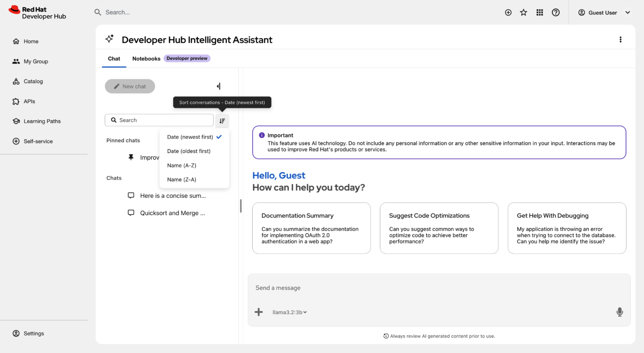Collapse chat history panel with arrow icon

pyautogui.click(x=219, y=86)
